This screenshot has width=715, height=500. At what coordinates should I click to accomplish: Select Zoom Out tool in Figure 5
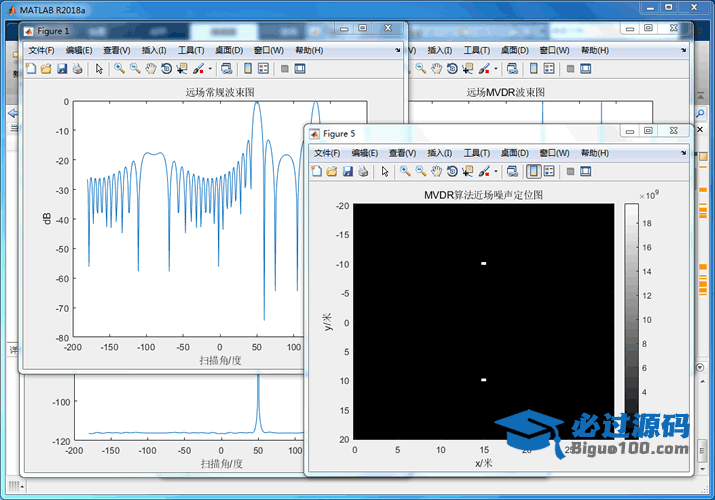click(421, 171)
